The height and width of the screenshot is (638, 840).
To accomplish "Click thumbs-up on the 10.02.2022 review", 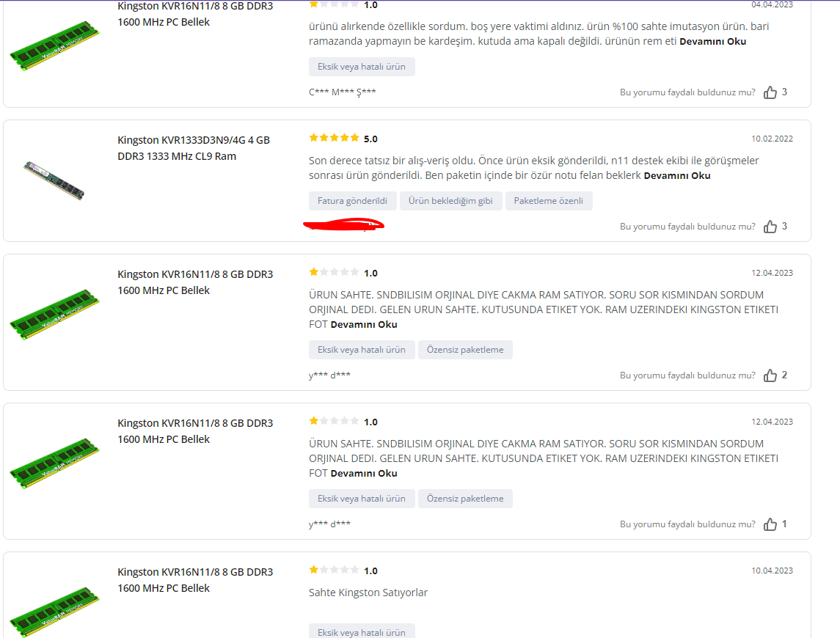I will 770,227.
